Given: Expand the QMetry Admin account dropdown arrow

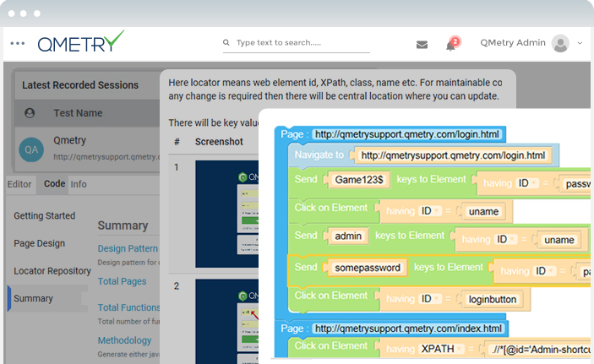Looking at the screenshot, I should tap(580, 43).
